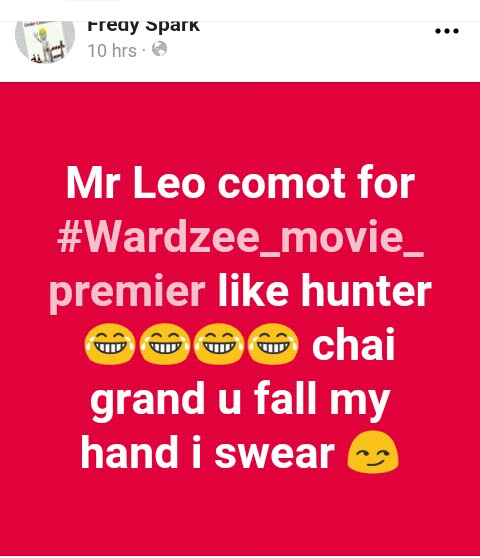Click the hashtag word premier
The height and width of the screenshot is (558, 480).
point(128,290)
